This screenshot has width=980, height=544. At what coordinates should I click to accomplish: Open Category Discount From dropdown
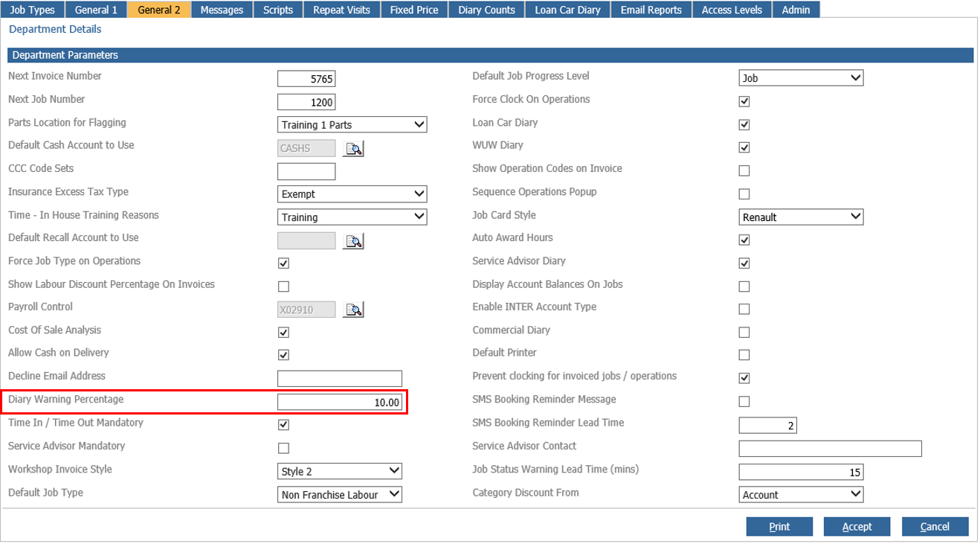[x=801, y=494]
